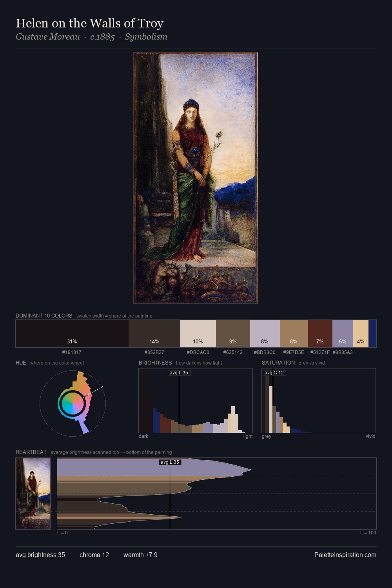Click the chroma 12 footer stat

(x=94, y=555)
